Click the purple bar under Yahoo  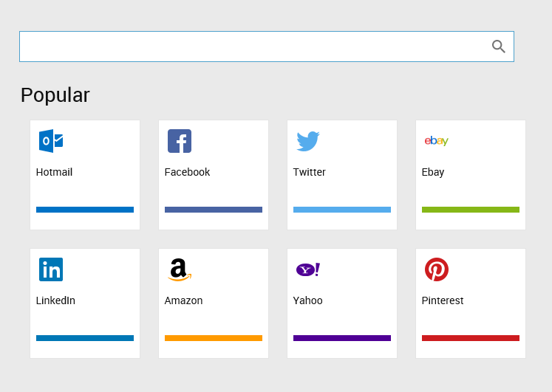coord(342,338)
